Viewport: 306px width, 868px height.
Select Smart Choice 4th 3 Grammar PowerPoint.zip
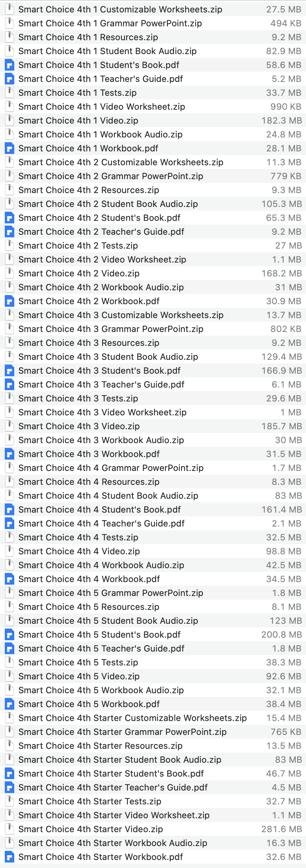click(111, 329)
